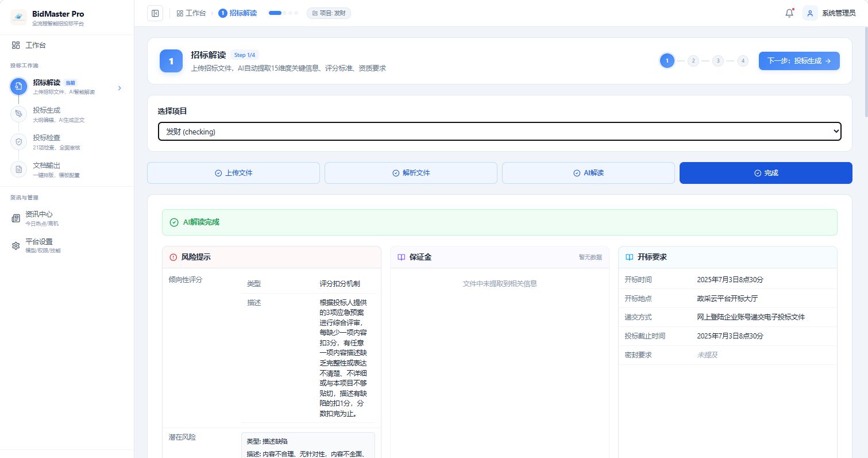Select the 招标解读 step icon in the sidebar
868x458 pixels.
pos(18,87)
